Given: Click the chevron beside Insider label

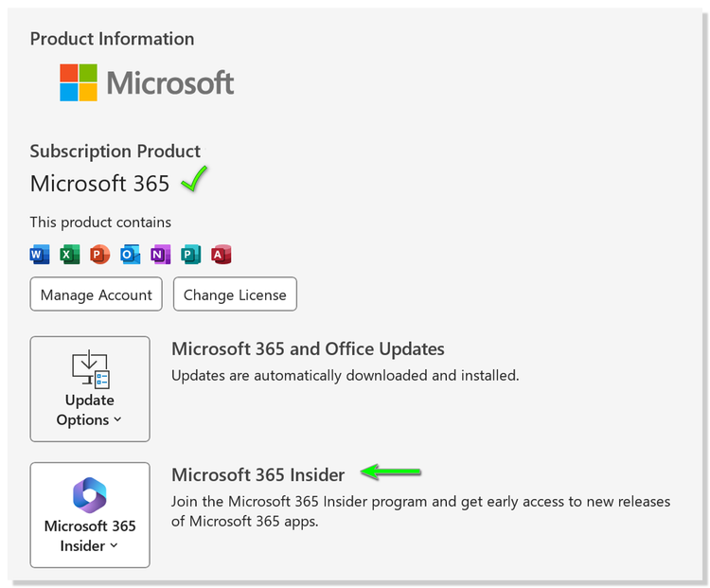Looking at the screenshot, I should [115, 546].
